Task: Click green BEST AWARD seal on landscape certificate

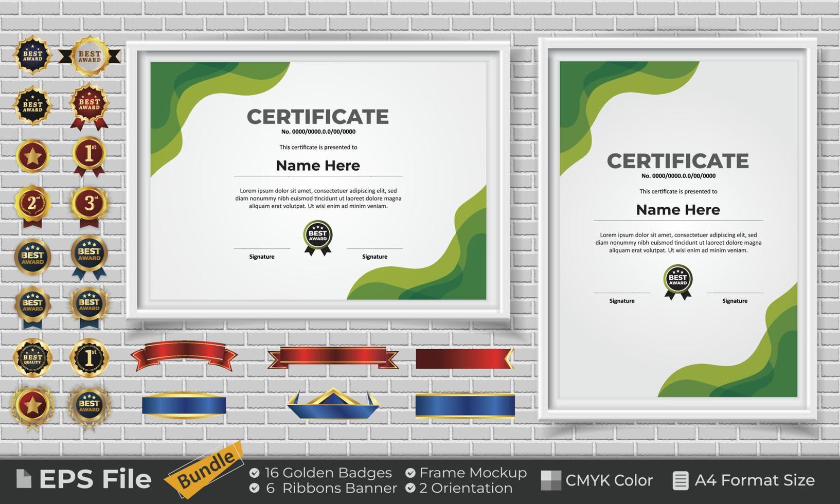Action: 318,238
